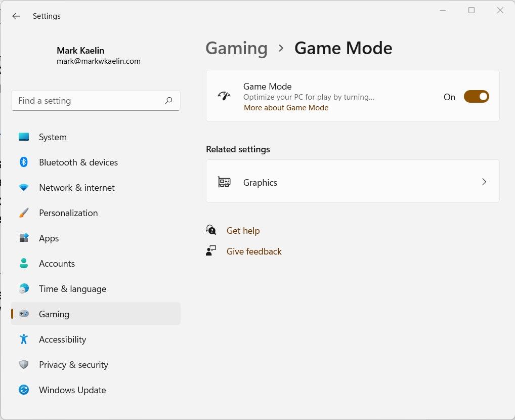Image resolution: width=515 pixels, height=420 pixels.
Task: Open the More about Game Mode link
Action: 286,107
